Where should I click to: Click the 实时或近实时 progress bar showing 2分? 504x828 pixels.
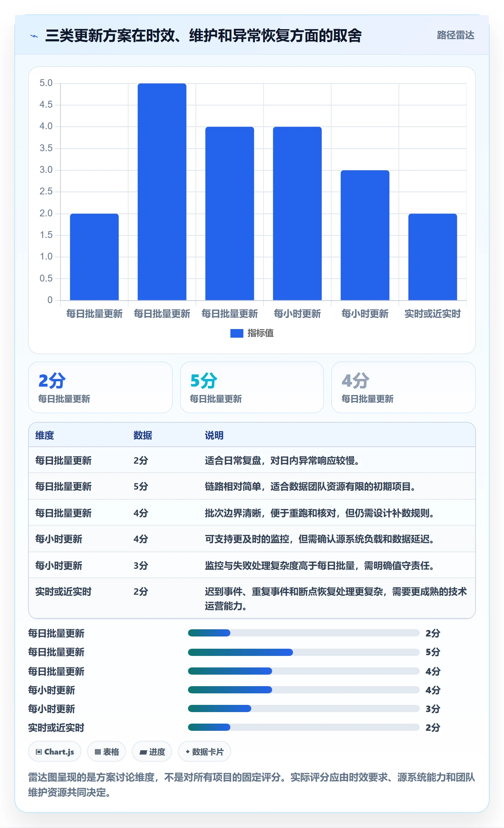[303, 727]
